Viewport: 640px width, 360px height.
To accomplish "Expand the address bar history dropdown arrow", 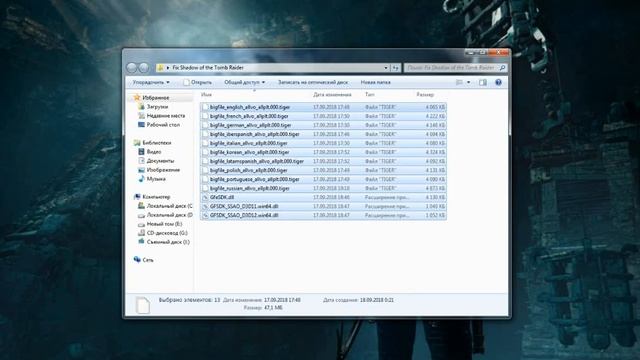I will point(386,68).
